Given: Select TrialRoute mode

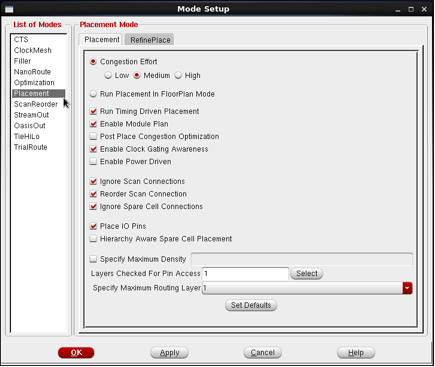Looking at the screenshot, I should tap(31, 147).
